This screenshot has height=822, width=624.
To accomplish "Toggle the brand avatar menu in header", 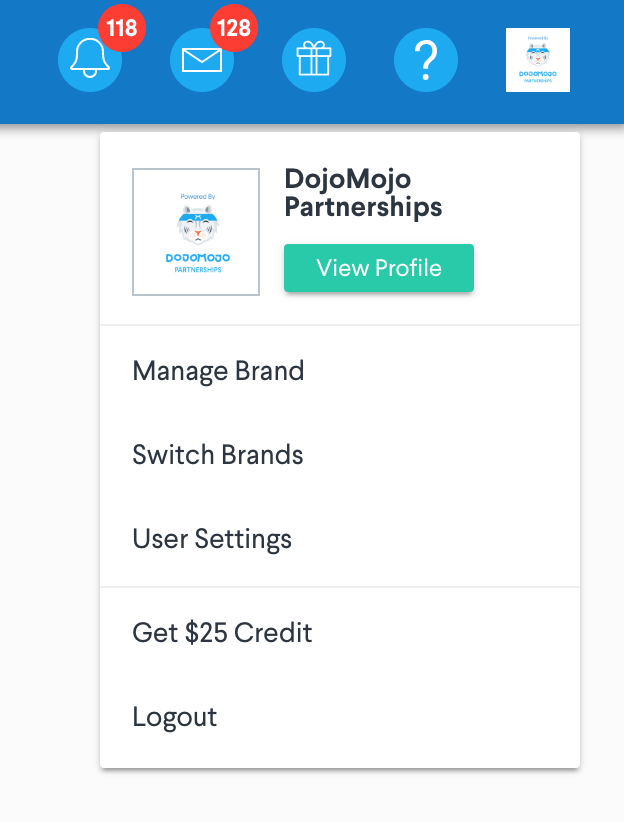I will 537,60.
